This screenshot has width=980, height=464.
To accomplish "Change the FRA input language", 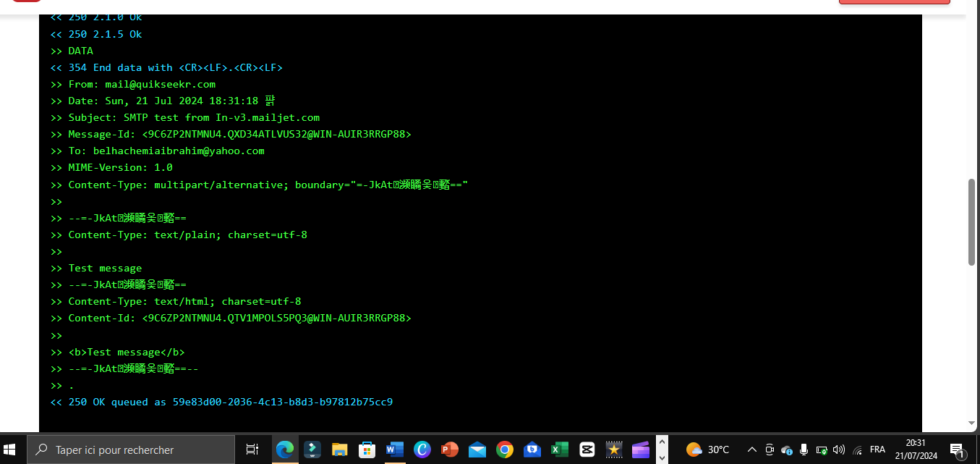I will point(877,450).
